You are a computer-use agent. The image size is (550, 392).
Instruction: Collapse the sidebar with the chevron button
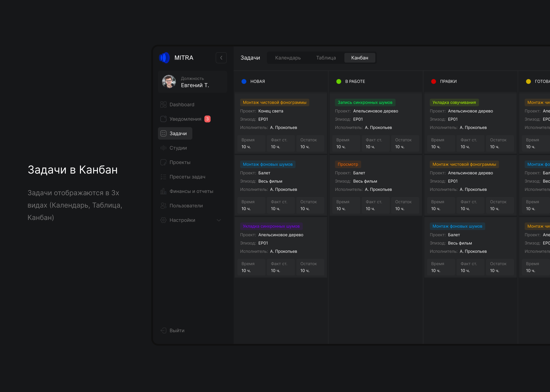click(221, 58)
